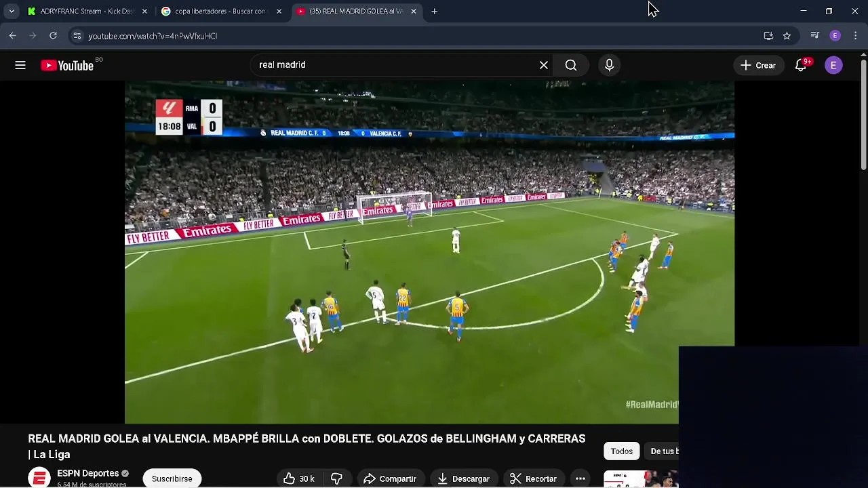Open a new browser tab

[435, 12]
